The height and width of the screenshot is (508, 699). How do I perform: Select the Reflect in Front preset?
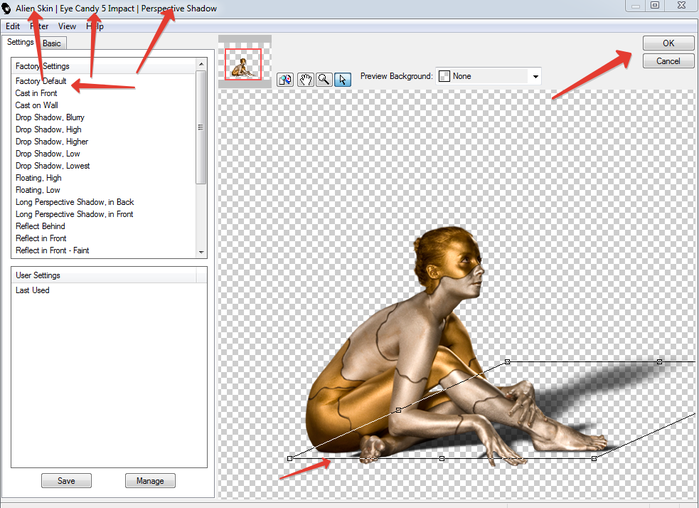click(41, 238)
